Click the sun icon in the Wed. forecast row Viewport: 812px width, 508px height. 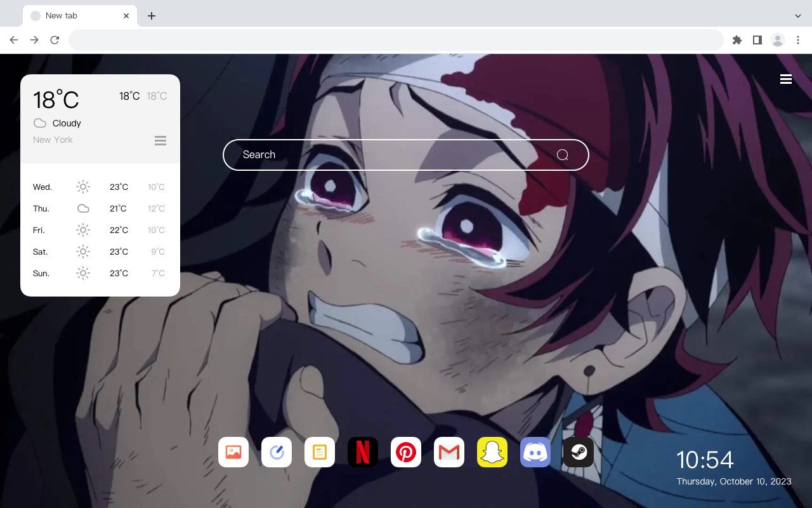[83, 187]
